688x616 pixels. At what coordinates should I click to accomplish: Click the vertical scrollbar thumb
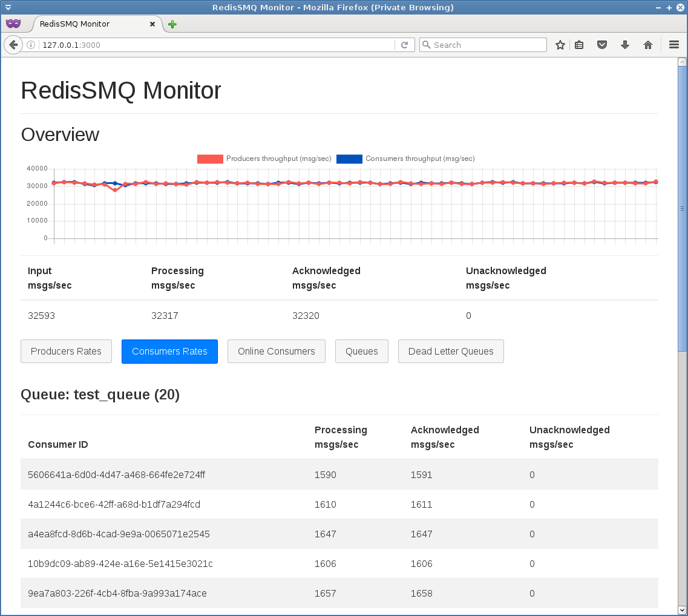[x=683, y=208]
